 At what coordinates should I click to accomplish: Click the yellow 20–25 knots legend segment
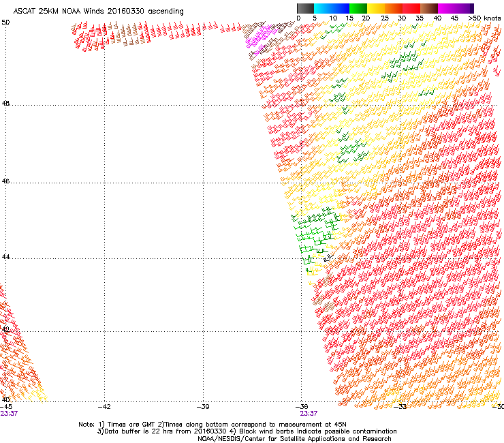376,8
